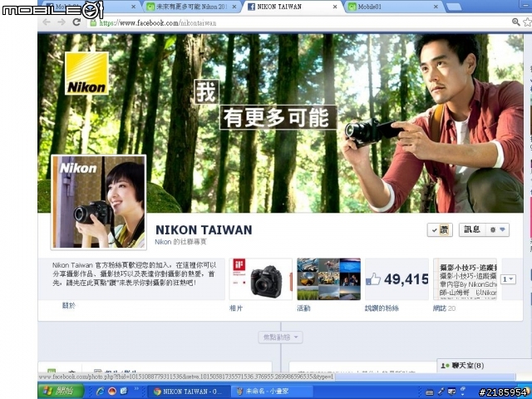Image resolution: width=532 pixels, height=399 pixels.
Task: Click the Windows 開始 Start button
Action: click(61, 392)
